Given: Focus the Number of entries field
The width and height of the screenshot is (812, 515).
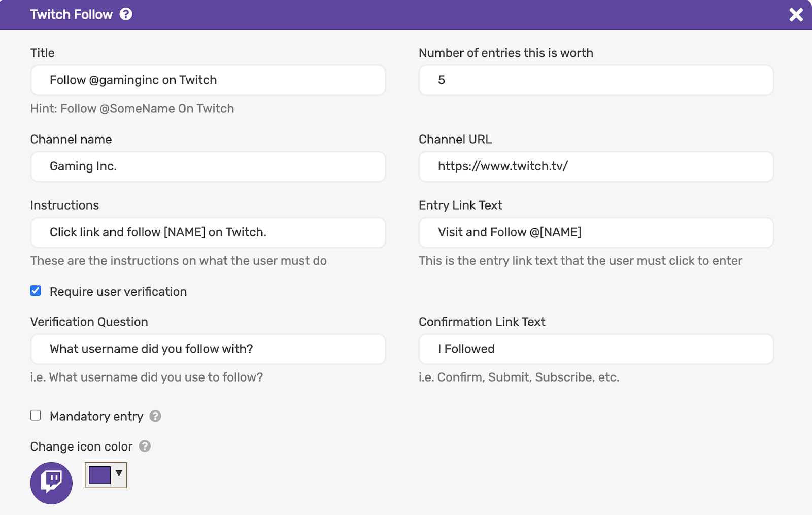Looking at the screenshot, I should 596,80.
